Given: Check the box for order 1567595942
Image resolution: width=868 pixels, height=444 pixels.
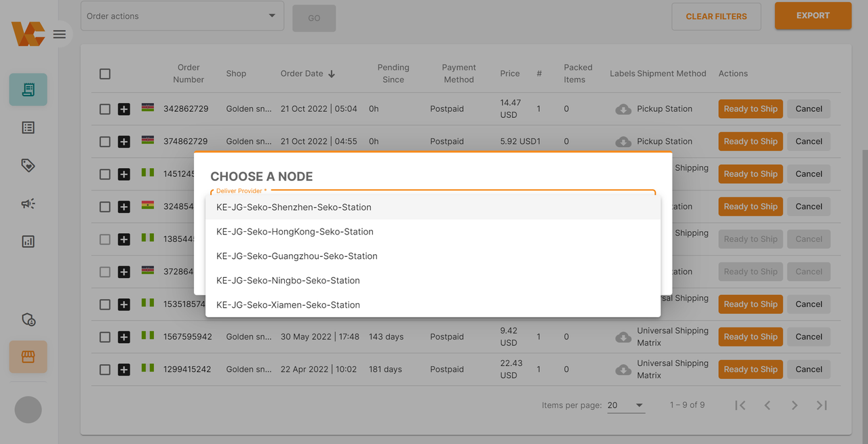Looking at the screenshot, I should [105, 337].
